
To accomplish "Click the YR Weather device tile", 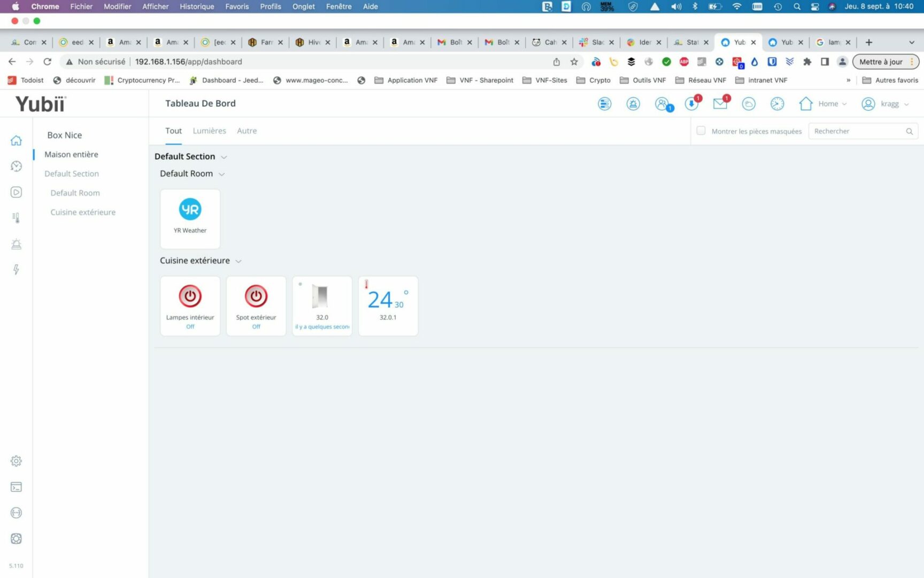I will 190,218.
